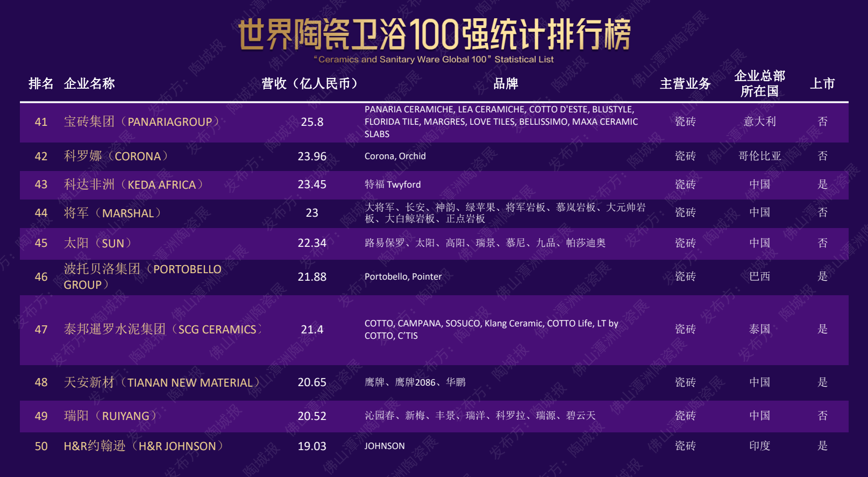Click 天安新材 (TIANAN NEW MATERIAL) row name
Image resolution: width=868 pixels, height=477 pixels.
(x=162, y=382)
